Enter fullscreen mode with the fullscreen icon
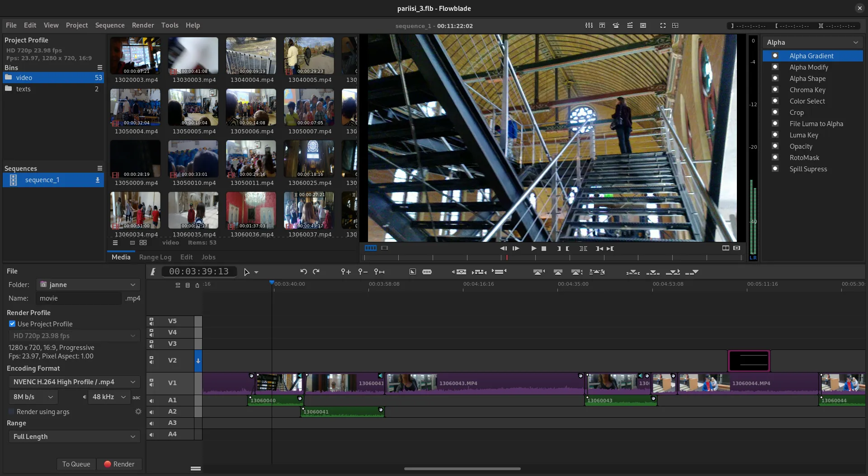Image resolution: width=868 pixels, height=476 pixels. [663, 26]
